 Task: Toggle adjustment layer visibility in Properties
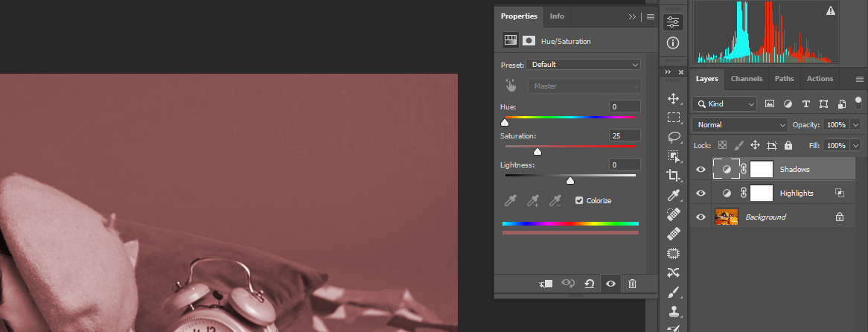pos(610,284)
